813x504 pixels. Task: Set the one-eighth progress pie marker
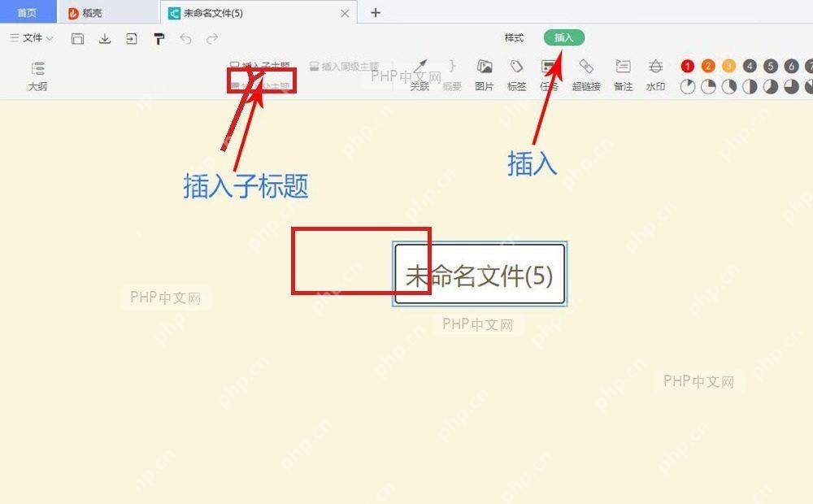(688, 87)
